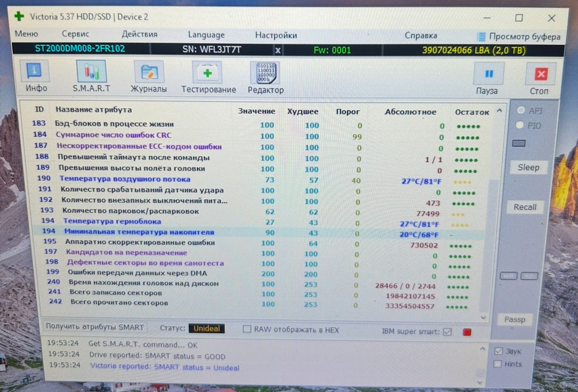The height and width of the screenshot is (392, 578).
Task: Click the Название атрибута column header
Action: point(94,110)
